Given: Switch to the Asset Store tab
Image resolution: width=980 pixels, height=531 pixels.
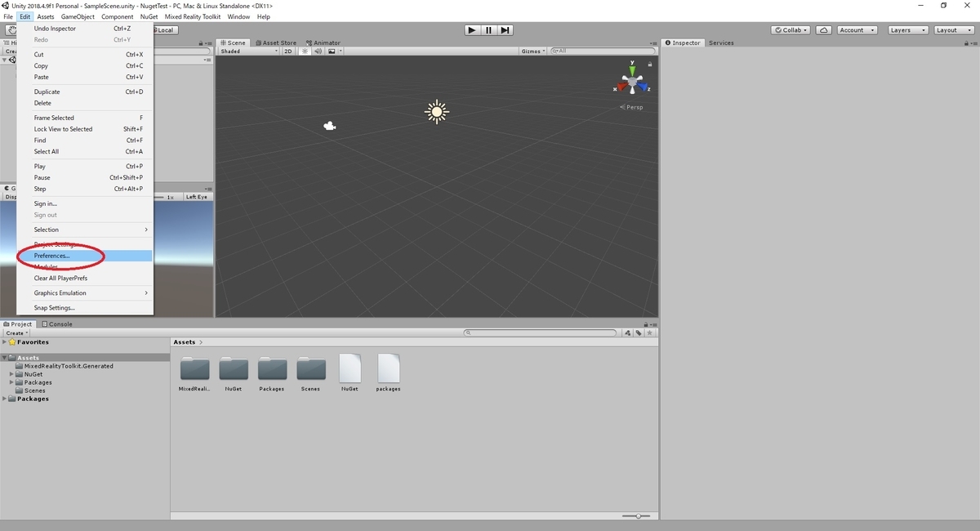Looking at the screenshot, I should 276,42.
